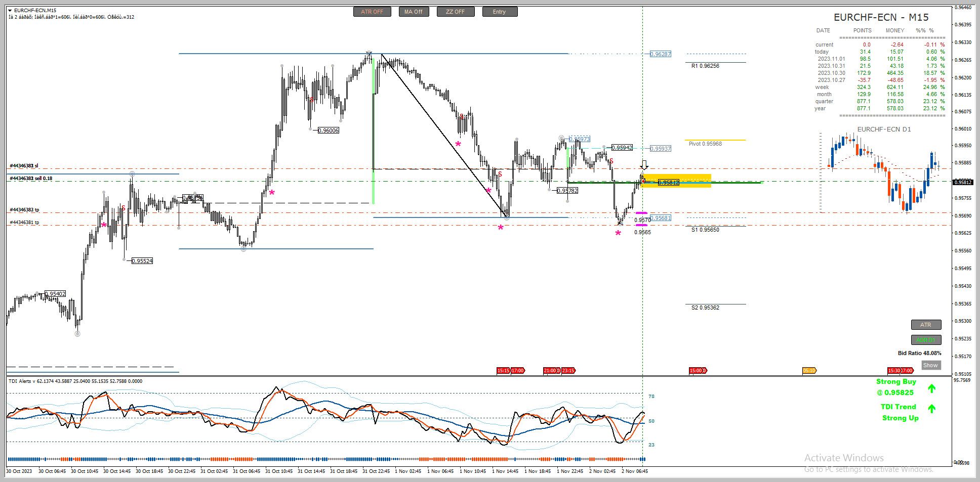Click the 0.95524 boxed price label

tap(142, 261)
